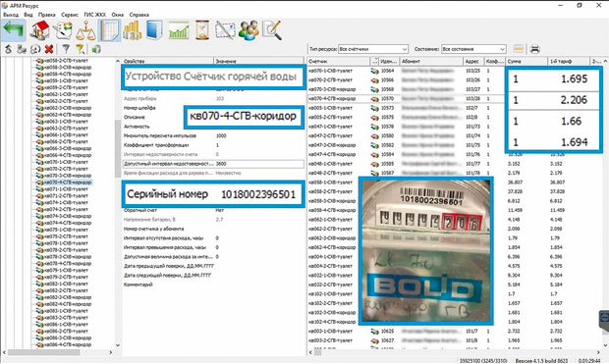Viewport: 609px width, 364px height.
Task: Click meter icon in row with ID 10564
Action: tap(374, 71)
